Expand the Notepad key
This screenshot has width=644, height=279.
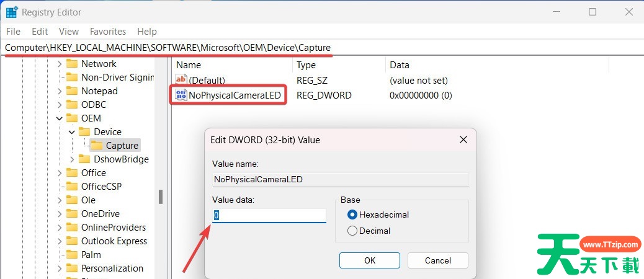pos(60,91)
